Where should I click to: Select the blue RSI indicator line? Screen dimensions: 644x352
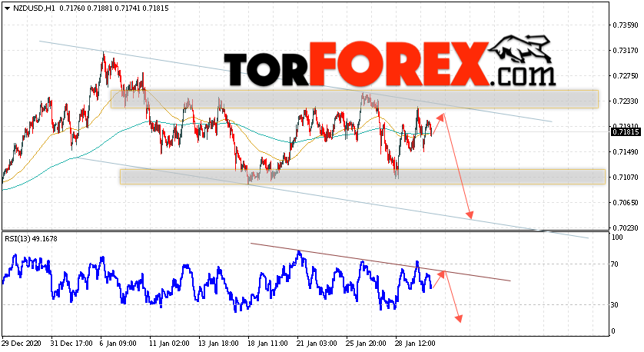(217, 282)
